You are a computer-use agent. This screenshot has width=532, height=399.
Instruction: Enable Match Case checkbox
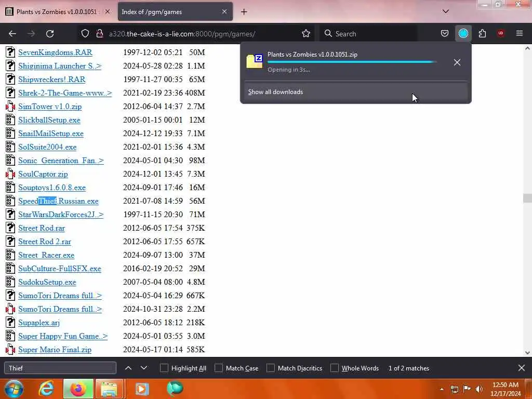click(219, 368)
